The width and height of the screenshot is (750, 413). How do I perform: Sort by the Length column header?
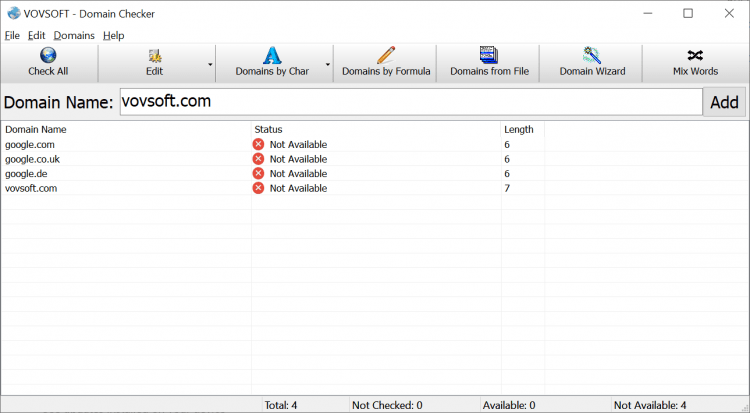520,129
